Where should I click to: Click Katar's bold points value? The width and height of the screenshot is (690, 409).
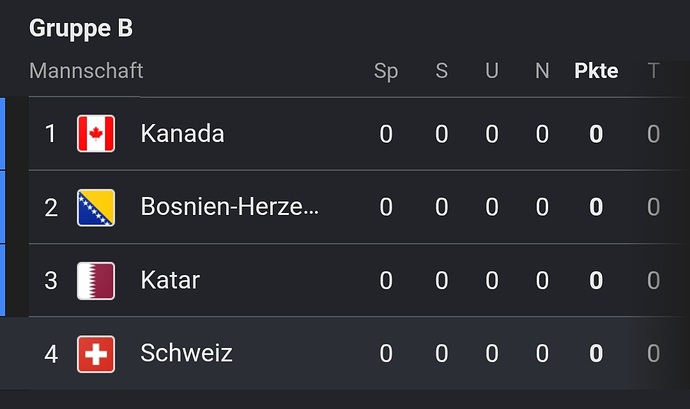(x=596, y=280)
